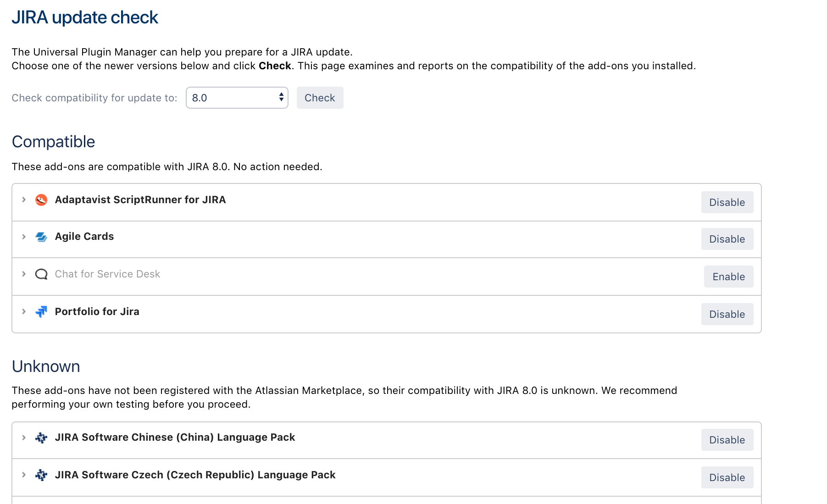
Task: Click the Compatible section heading
Action: pos(53,142)
